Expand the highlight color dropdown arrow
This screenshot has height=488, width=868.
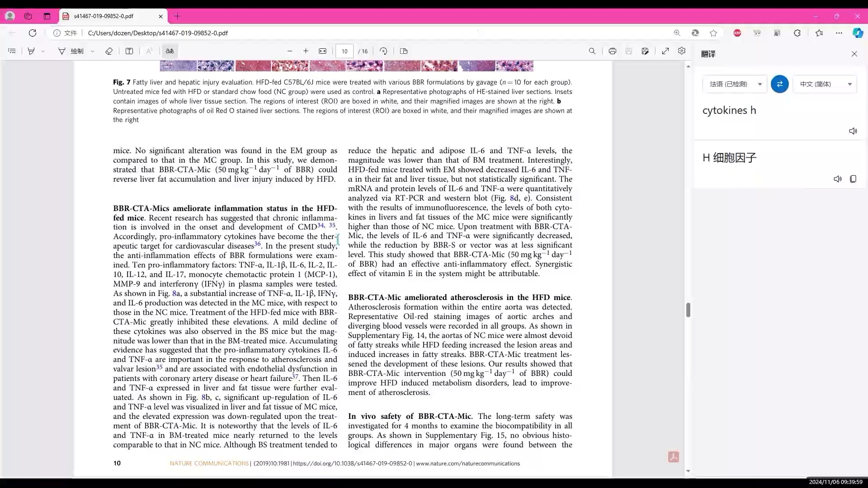[43, 52]
